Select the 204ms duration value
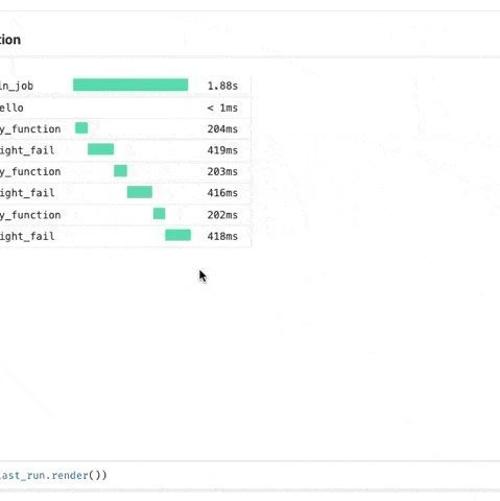Viewport: 500px width, 501px height. point(223,129)
